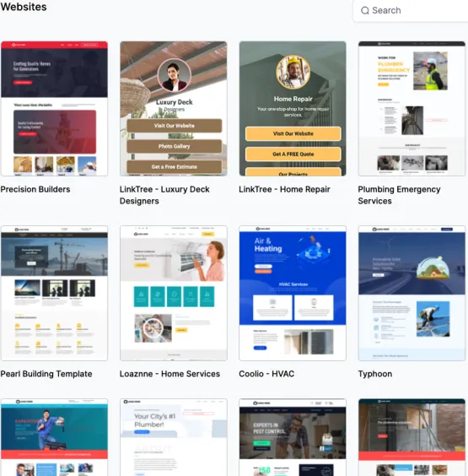Click the magnifier icon in Search
Viewport: 468px width, 476px height.
[x=365, y=11]
